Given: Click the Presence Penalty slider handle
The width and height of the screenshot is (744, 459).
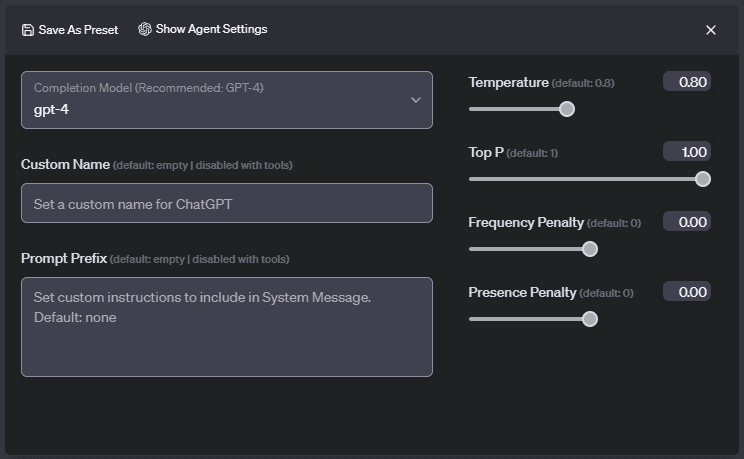Looking at the screenshot, I should (x=590, y=319).
